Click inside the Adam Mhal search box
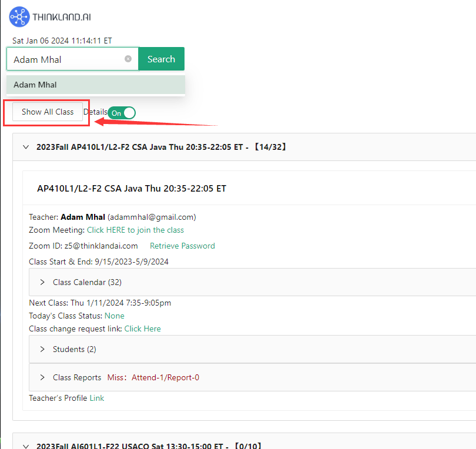 65,59
